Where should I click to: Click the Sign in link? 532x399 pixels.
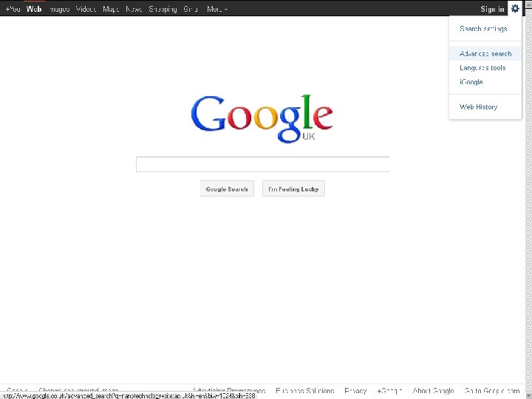click(x=492, y=9)
